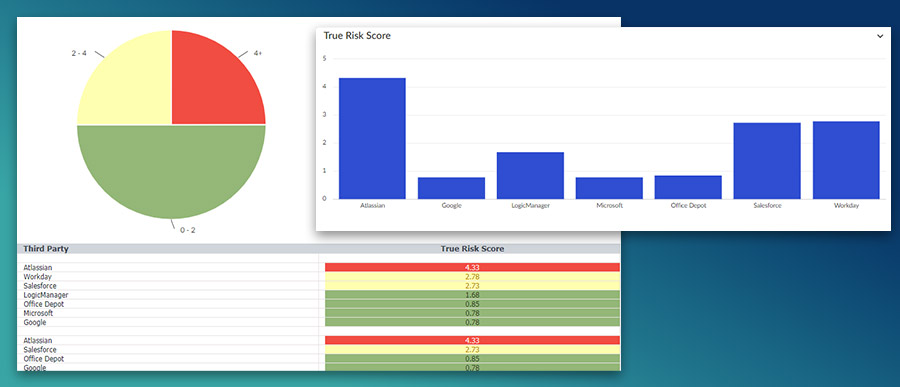900x387 pixels.
Task: Click the '5' tick on the chart y-axis
Action: point(325,59)
